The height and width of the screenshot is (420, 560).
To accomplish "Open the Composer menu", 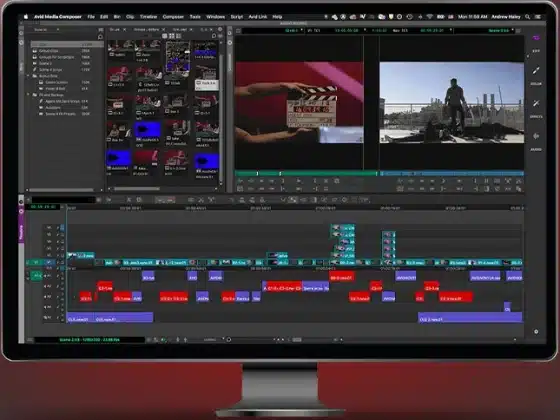I will [x=173, y=17].
